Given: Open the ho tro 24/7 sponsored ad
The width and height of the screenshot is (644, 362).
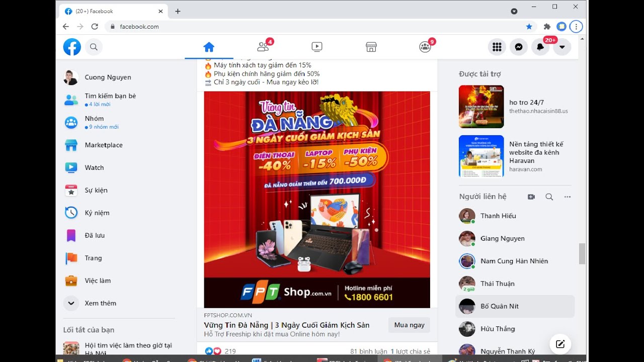Looking at the screenshot, I should (x=516, y=107).
